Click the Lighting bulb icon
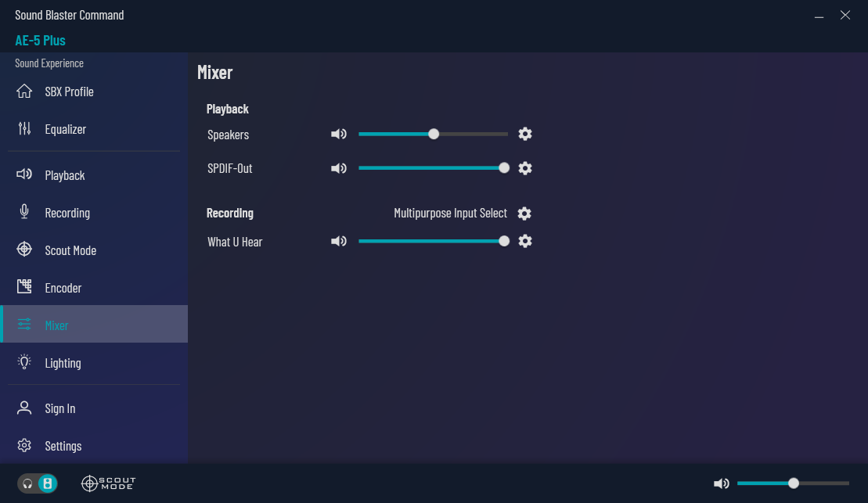This screenshot has width=868, height=503. coord(24,362)
